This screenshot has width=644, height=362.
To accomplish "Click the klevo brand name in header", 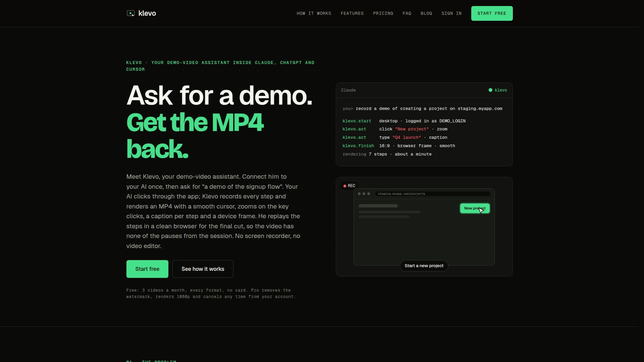I will [x=147, y=13].
